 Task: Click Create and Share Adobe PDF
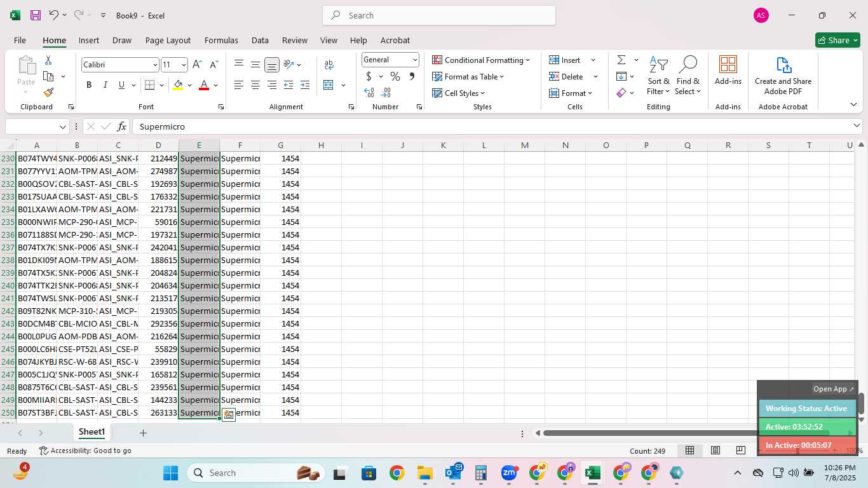click(x=783, y=75)
